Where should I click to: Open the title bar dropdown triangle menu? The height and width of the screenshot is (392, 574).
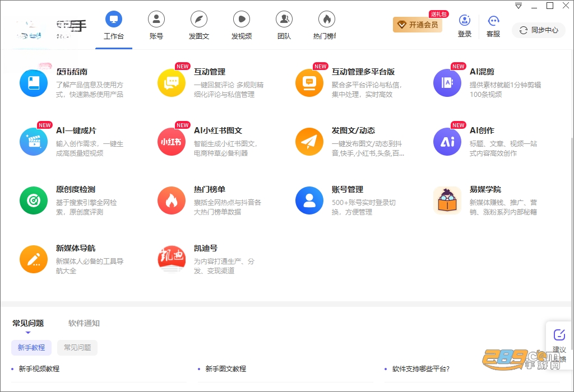(519, 6)
